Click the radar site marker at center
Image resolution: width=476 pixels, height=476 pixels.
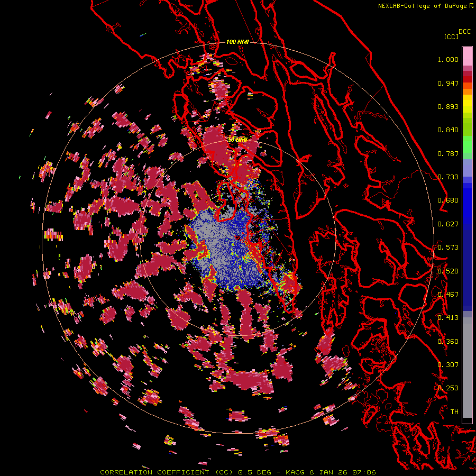pyautogui.click(x=237, y=237)
